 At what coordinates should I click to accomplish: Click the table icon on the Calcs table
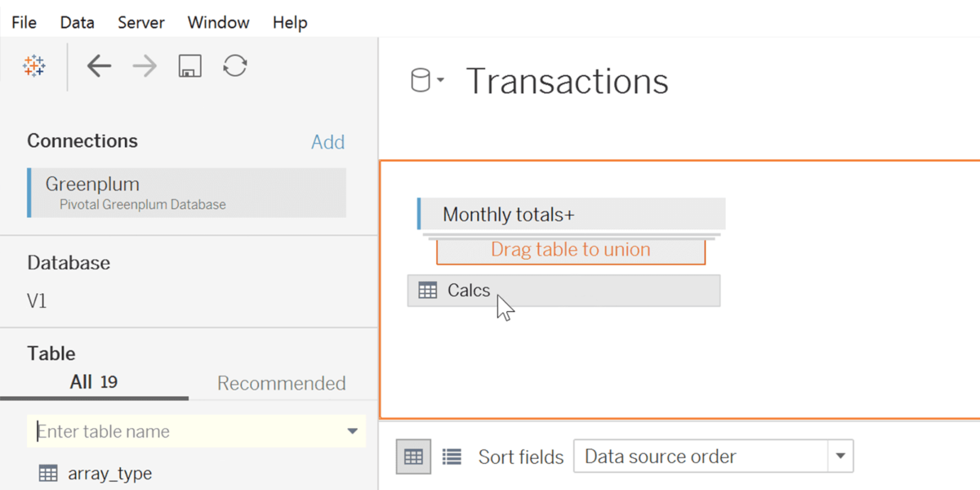[x=427, y=290]
